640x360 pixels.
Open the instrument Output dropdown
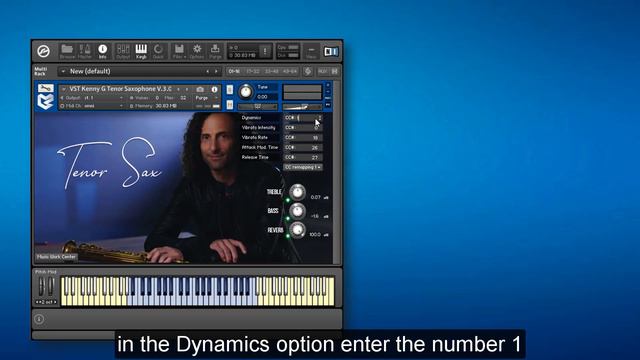(x=92, y=98)
